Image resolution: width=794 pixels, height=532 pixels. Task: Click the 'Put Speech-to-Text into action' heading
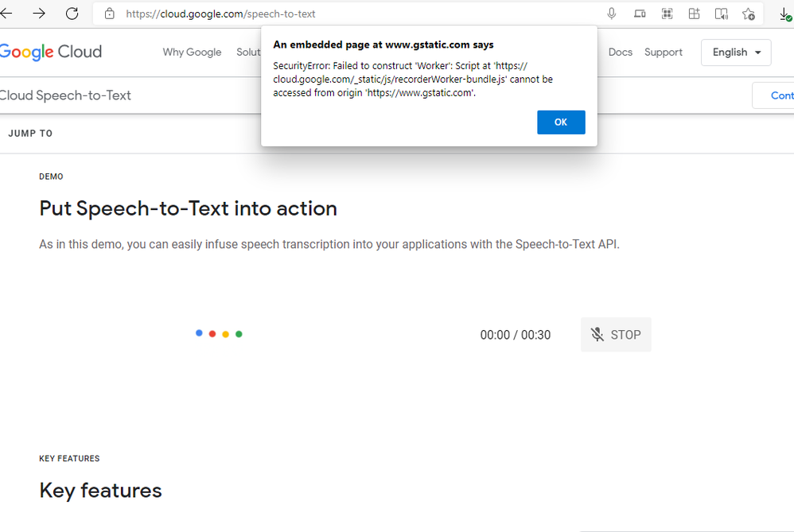pyautogui.click(x=189, y=208)
